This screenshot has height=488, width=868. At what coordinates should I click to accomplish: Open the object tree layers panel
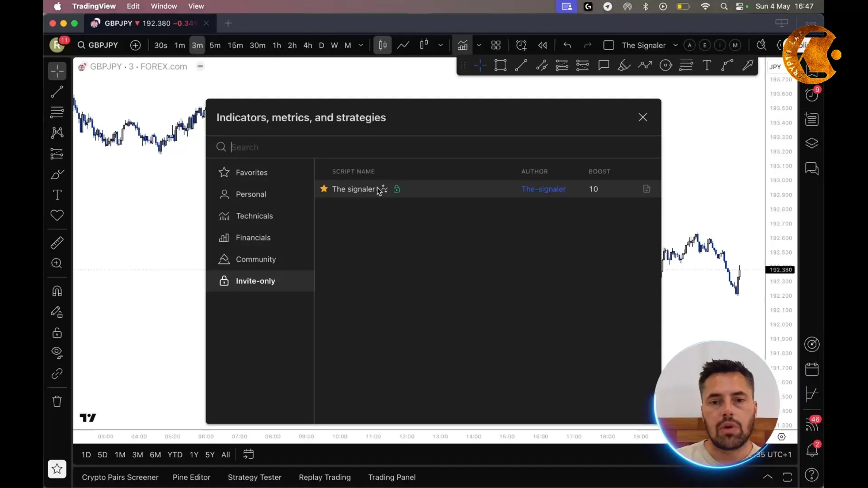coord(812,143)
